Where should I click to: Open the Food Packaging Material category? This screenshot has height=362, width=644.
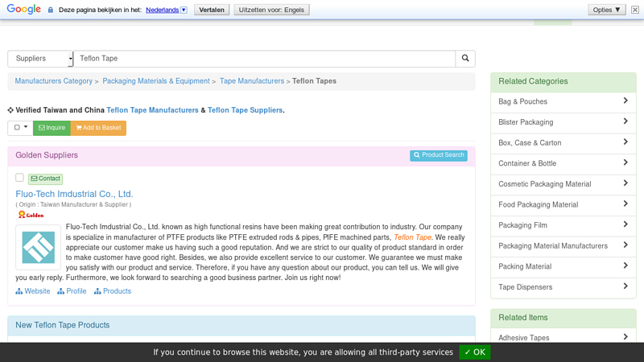click(563, 204)
